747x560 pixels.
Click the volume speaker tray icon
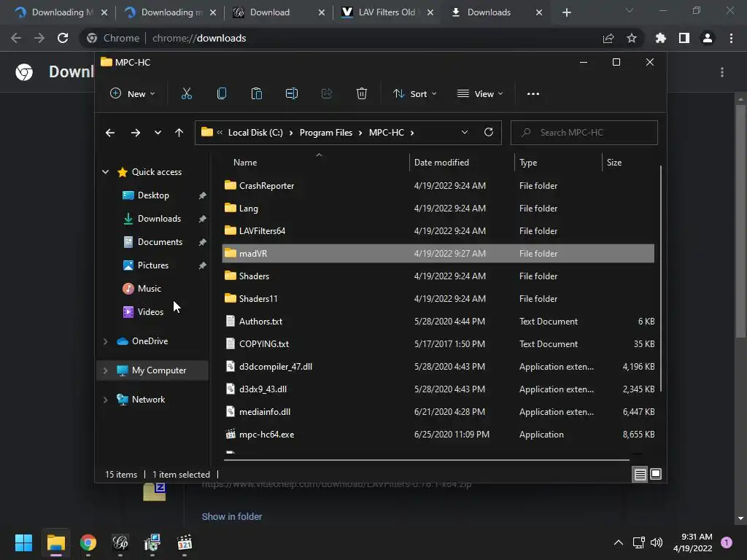tap(657, 542)
